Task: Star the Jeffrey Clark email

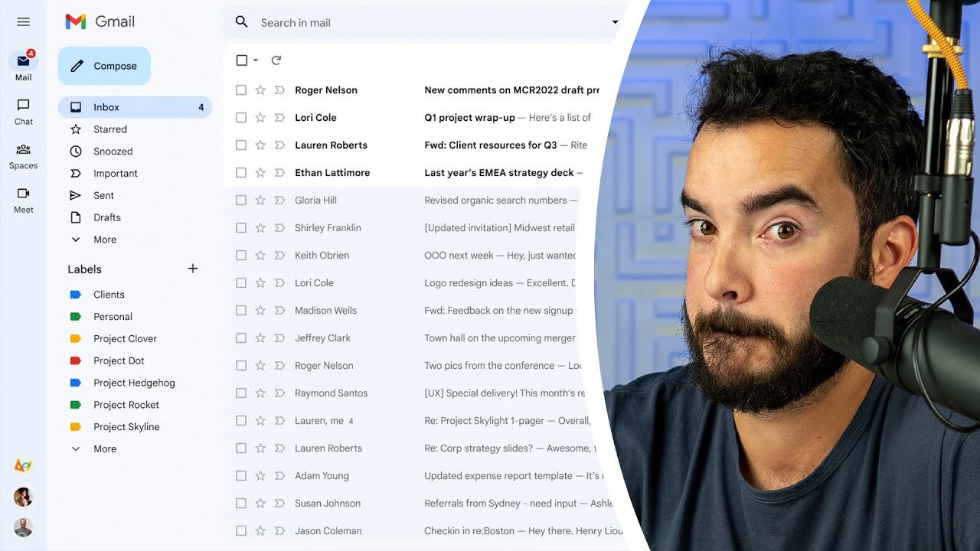Action: coord(260,338)
